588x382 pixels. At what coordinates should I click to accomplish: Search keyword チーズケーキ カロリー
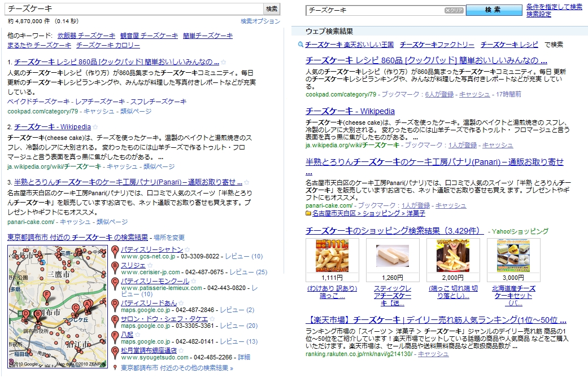coord(108,45)
